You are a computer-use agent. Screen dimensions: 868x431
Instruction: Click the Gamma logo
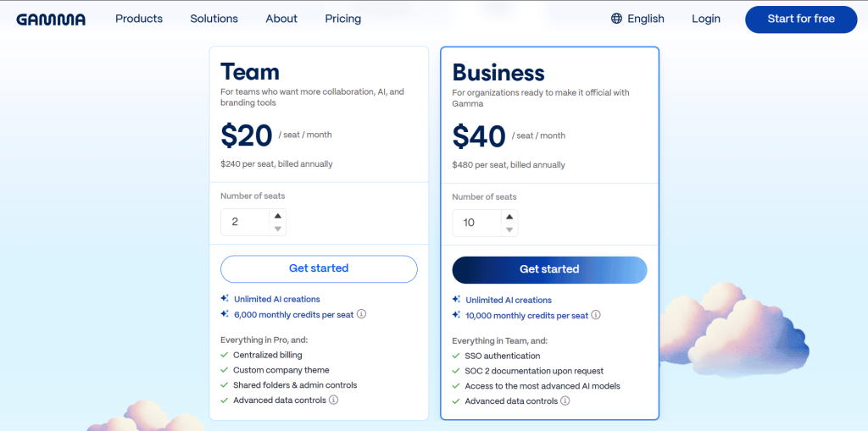tap(51, 19)
